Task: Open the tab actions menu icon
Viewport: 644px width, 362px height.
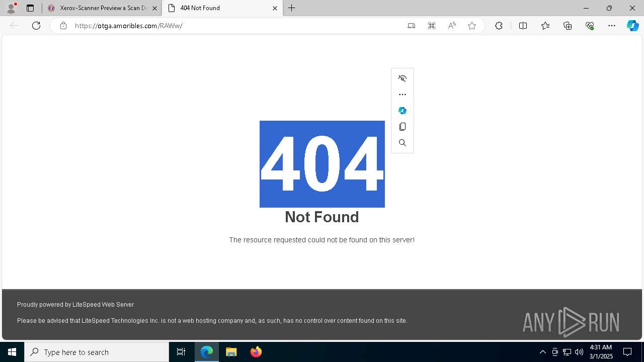Action: (x=30, y=8)
